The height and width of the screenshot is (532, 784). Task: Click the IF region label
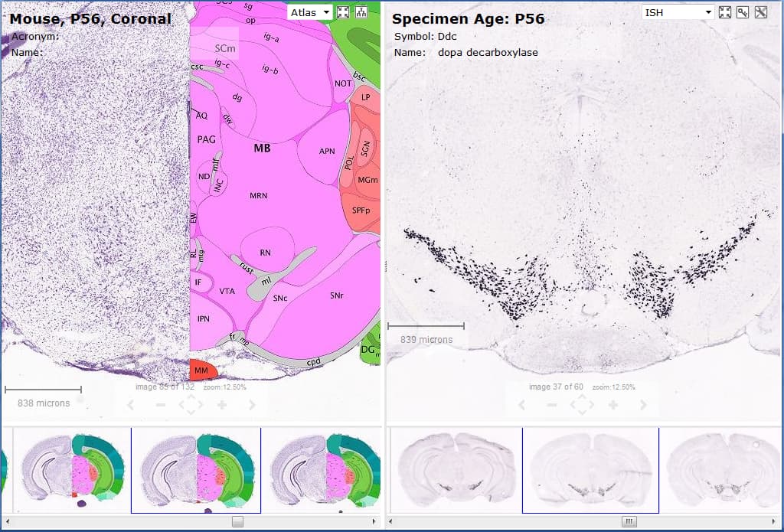tap(198, 282)
